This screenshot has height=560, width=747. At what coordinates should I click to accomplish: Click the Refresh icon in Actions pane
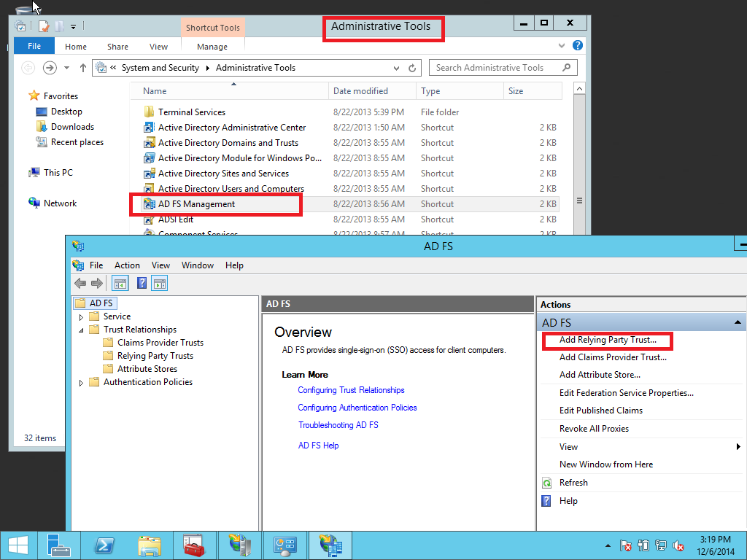coord(546,483)
